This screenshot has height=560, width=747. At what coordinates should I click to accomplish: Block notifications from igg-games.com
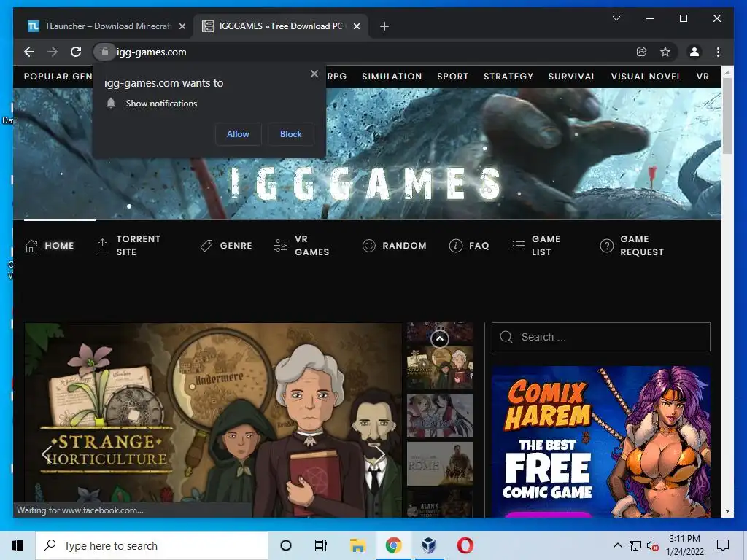click(x=290, y=134)
